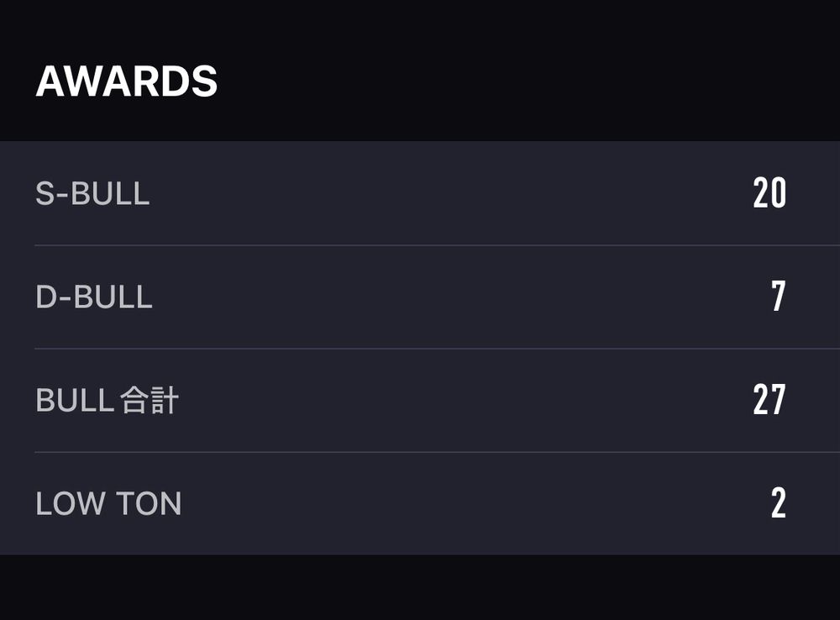840x620 pixels.
Task: Tap the word TON in LOW TON
Action: pos(149,504)
